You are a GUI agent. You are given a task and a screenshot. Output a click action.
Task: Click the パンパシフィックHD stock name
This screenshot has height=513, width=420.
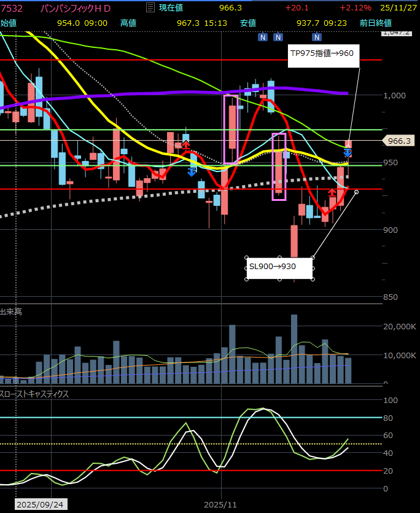(x=76, y=8)
